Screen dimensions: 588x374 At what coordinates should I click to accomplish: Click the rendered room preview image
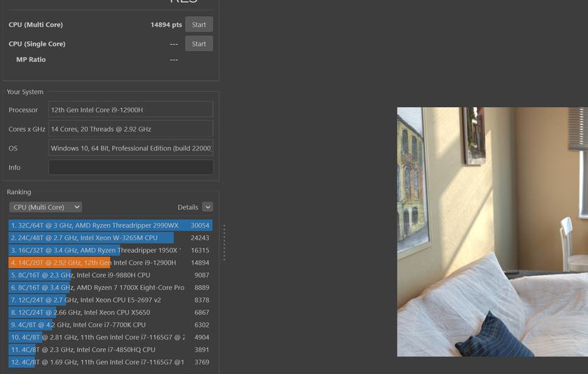(492, 231)
